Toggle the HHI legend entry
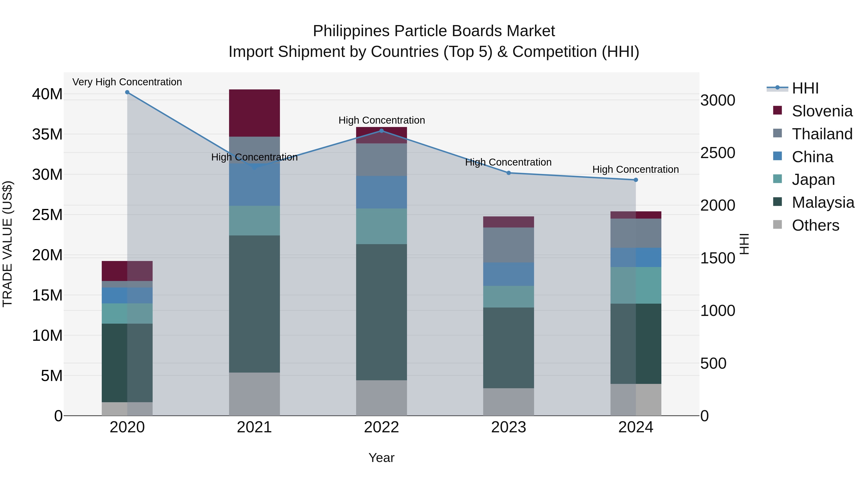 [793, 88]
